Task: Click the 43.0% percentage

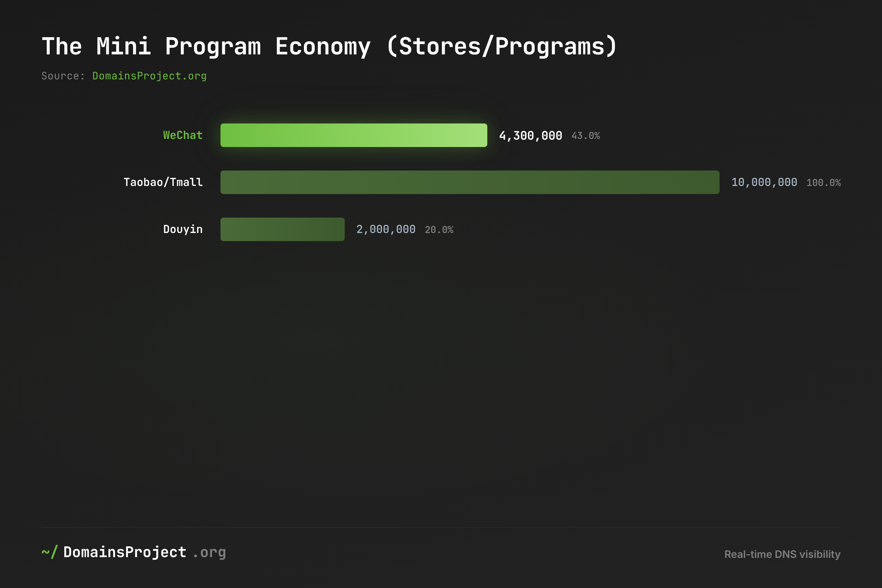Action: 585,136
